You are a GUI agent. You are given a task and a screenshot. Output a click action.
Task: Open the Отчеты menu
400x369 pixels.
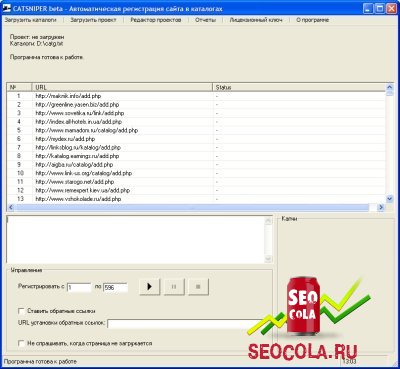click(205, 20)
